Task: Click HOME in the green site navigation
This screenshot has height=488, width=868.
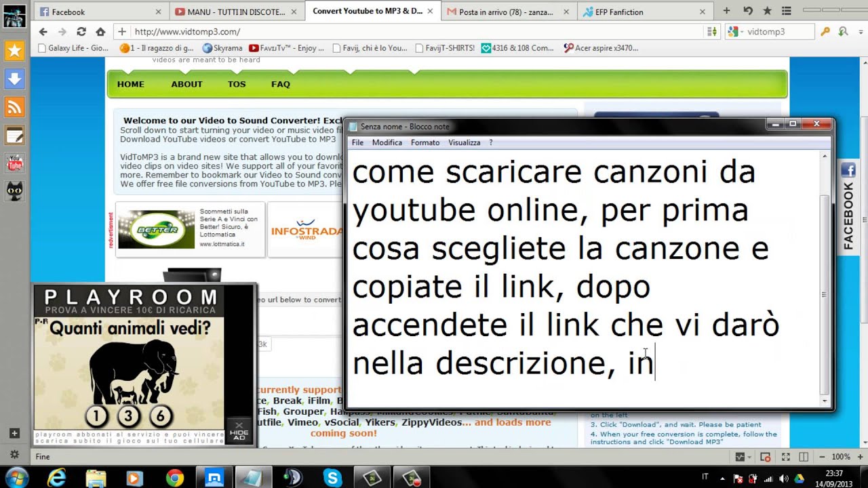Action: click(x=131, y=84)
